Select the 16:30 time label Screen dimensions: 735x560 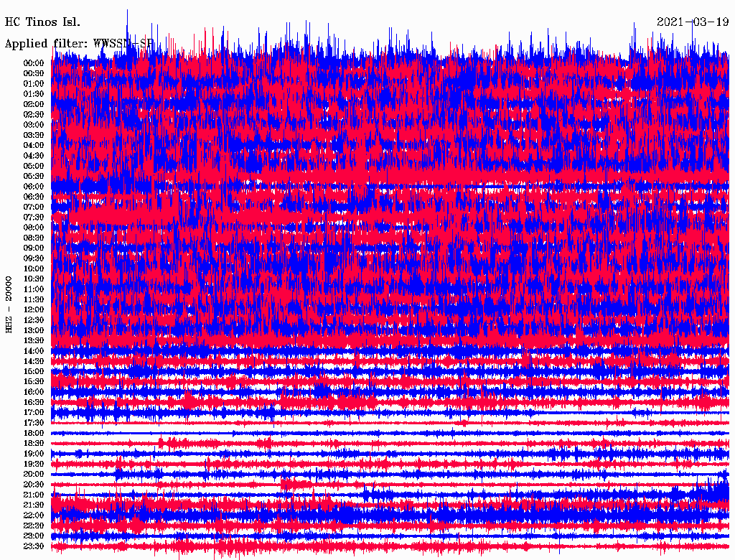(34, 403)
